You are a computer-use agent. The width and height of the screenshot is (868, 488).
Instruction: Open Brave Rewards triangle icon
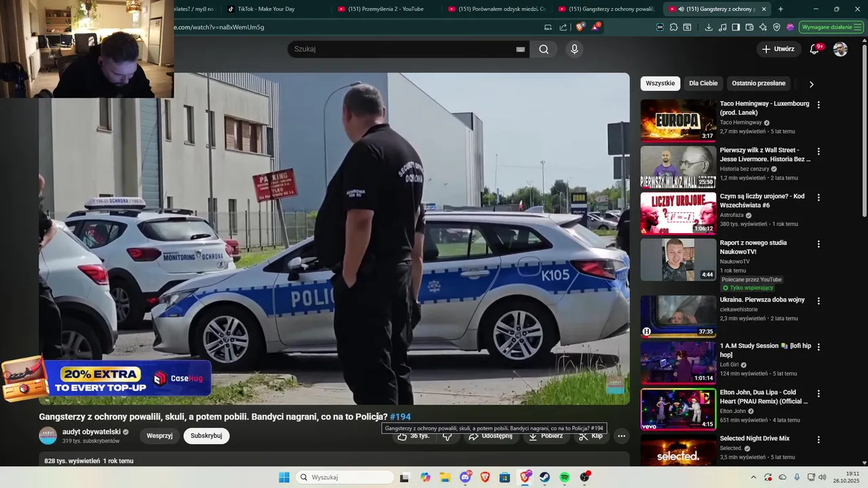[595, 27]
